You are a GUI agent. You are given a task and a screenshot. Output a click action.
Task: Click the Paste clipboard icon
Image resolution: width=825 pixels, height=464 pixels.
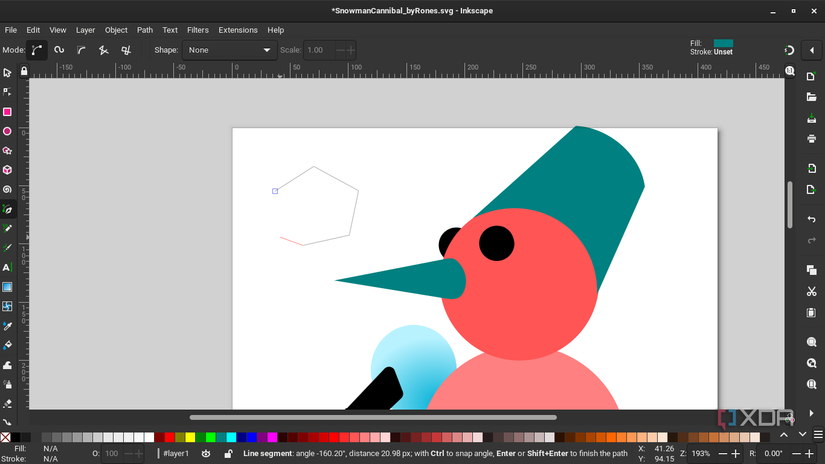811,312
